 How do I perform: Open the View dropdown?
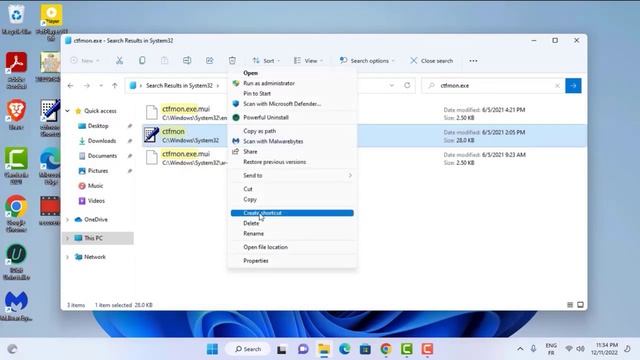click(x=308, y=60)
